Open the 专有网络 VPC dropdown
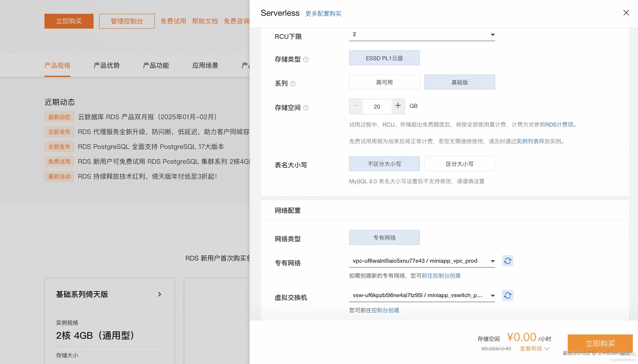Viewport: 638px width, 364px height. [422, 261]
